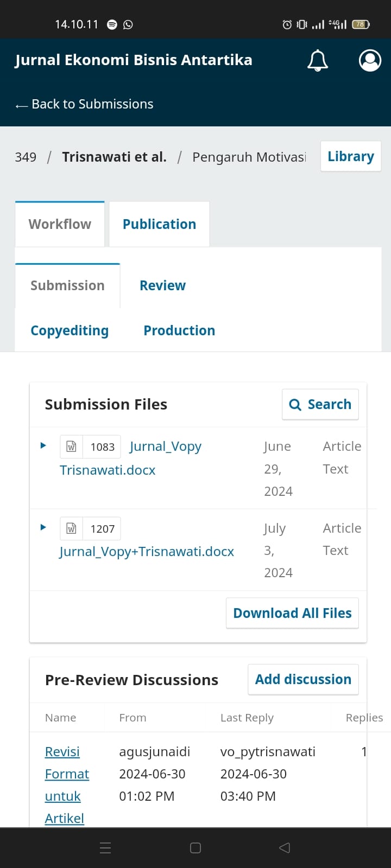Open the Library button
This screenshot has width=391, height=868.
(351, 156)
